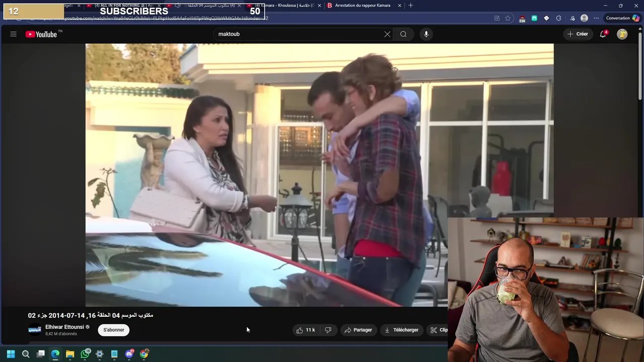Image resolution: width=644 pixels, height=362 pixels.
Task: Switch to the 'Kamara - Khoulassa' tab
Action: (x=284, y=6)
